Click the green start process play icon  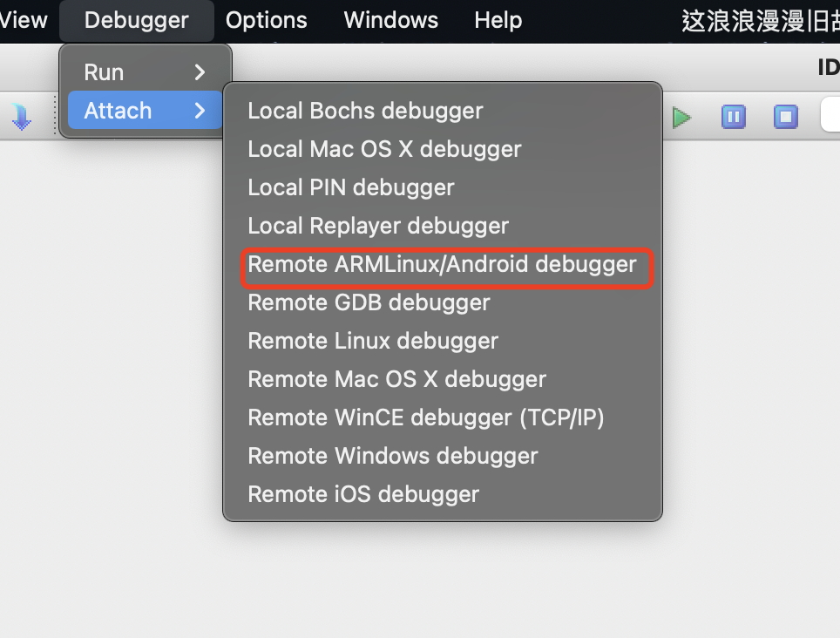(x=681, y=118)
